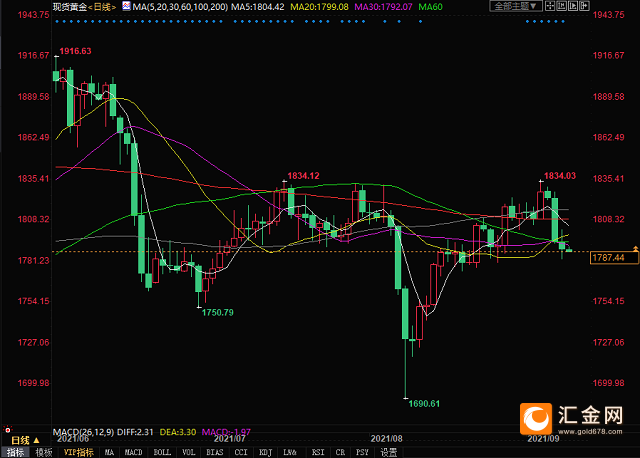Select the RSI indicator button
This screenshot has height=458, width=640.
318,452
